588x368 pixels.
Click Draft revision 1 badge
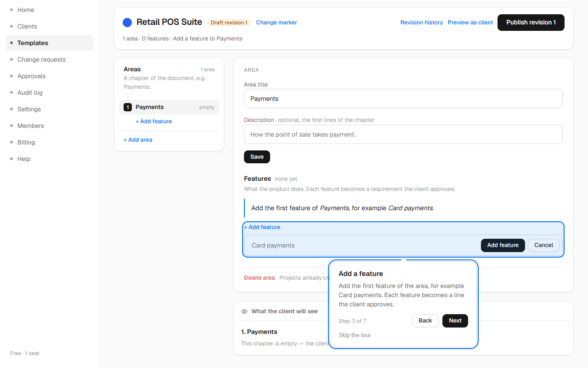coord(229,23)
